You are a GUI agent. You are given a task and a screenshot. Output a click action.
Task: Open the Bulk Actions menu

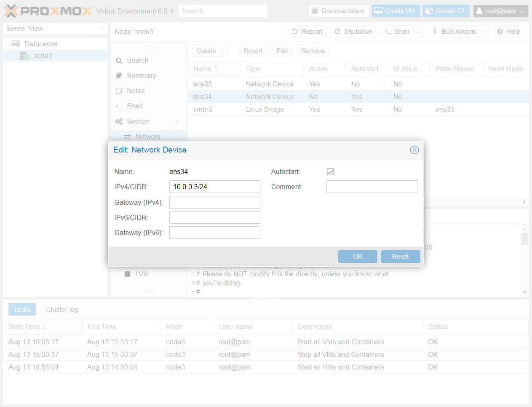pyautogui.click(x=459, y=32)
